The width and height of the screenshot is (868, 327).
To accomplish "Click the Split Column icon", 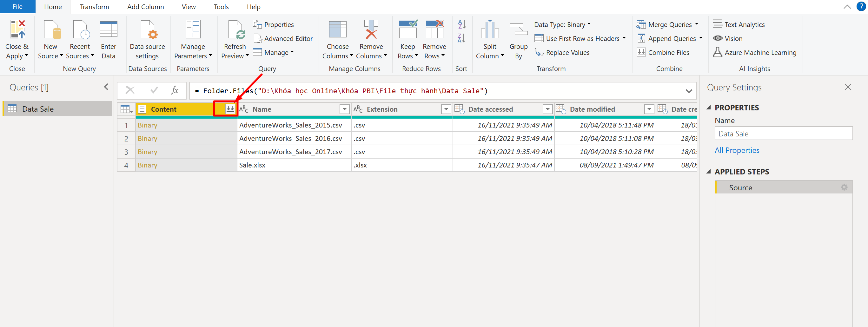I will (x=490, y=29).
